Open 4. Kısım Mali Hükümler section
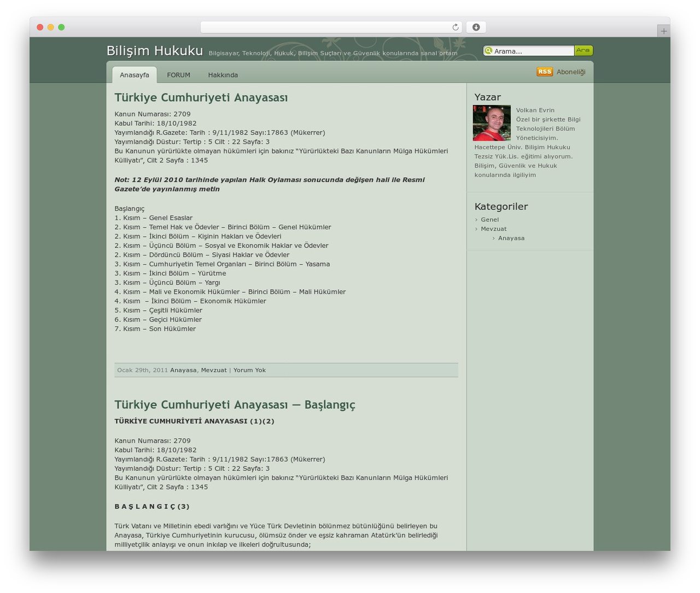Image resolution: width=700 pixels, height=593 pixels. click(230, 292)
